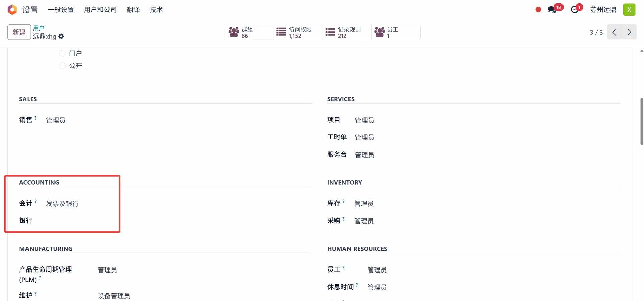Open the green X user avatar menu
Viewport: 644px width, 301px height.
point(629,10)
